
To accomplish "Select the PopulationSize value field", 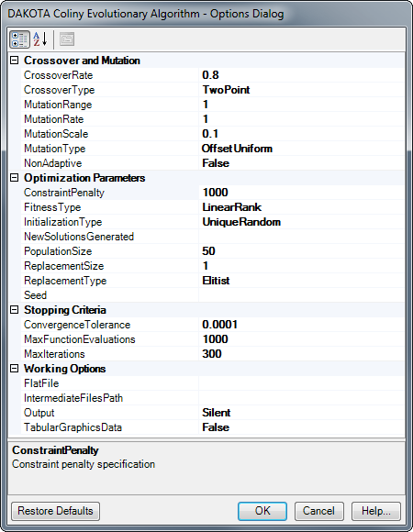I will (301, 251).
